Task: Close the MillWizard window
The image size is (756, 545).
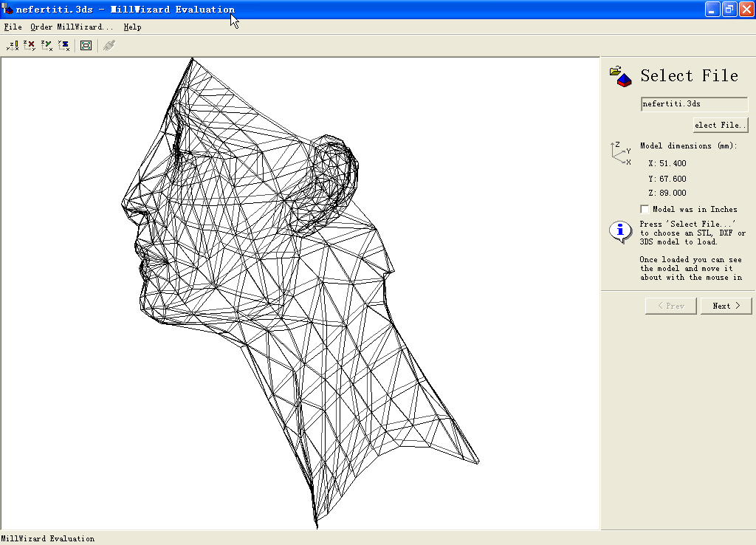Action: [x=746, y=9]
